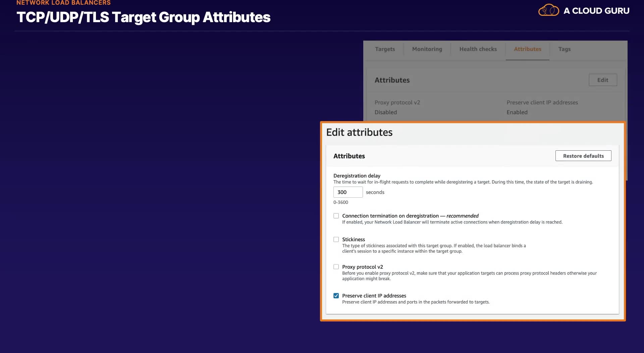Click 'Preserve client IP addresses' label in background panel
Screen dimensions: 644x353
[x=542, y=102]
